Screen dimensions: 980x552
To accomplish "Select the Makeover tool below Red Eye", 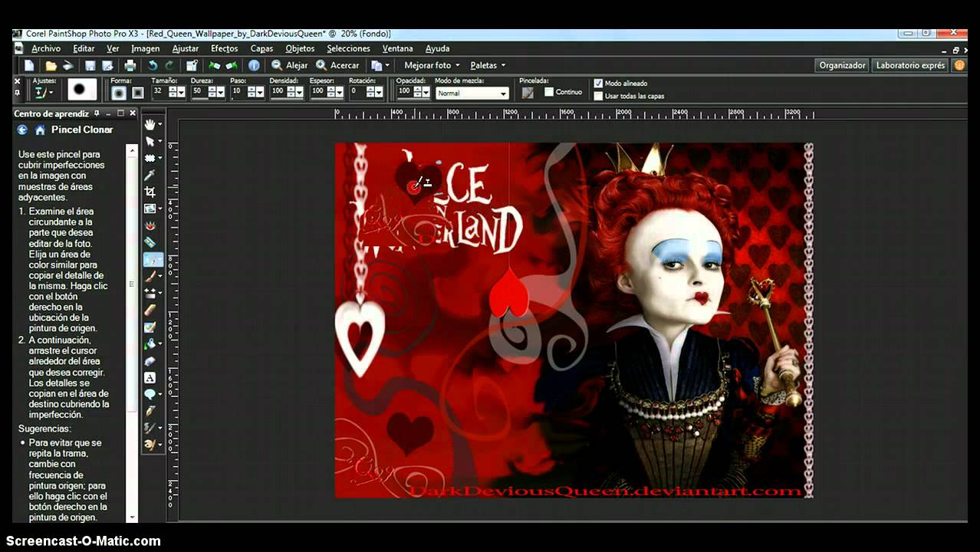I will pos(150,242).
